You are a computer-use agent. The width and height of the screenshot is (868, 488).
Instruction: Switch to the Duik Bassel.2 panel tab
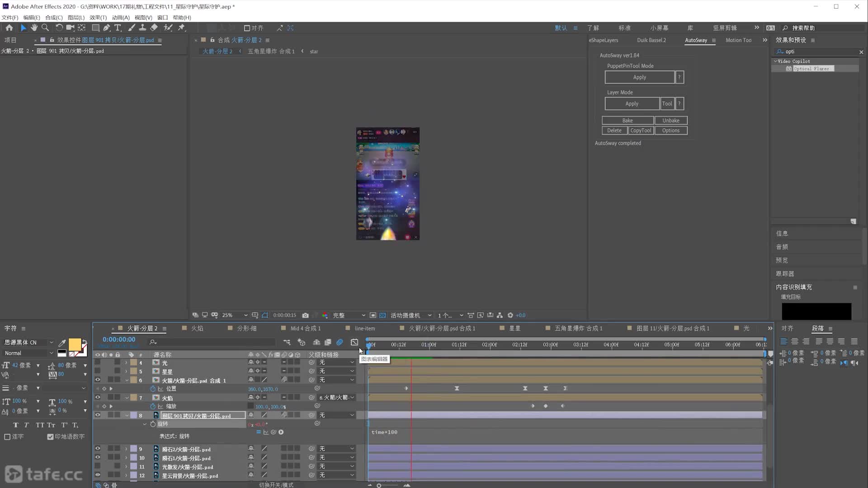(x=651, y=40)
